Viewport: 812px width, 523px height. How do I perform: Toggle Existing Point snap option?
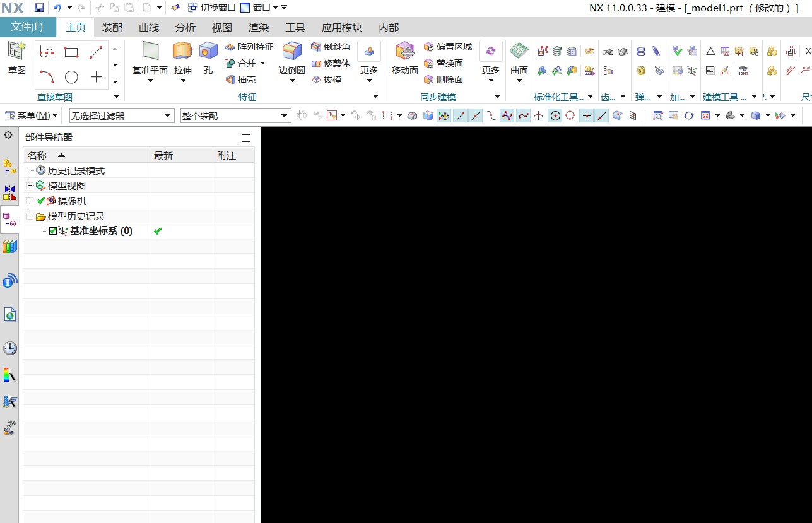(x=587, y=115)
